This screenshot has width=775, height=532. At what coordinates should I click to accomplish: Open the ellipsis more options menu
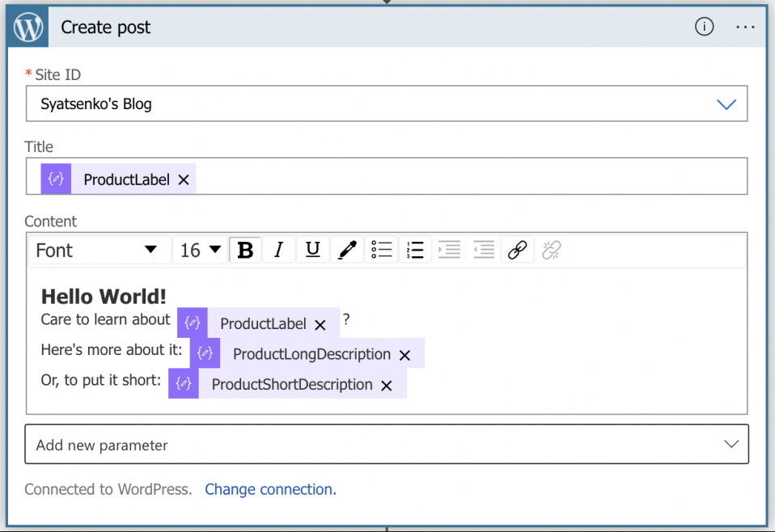coord(745,27)
